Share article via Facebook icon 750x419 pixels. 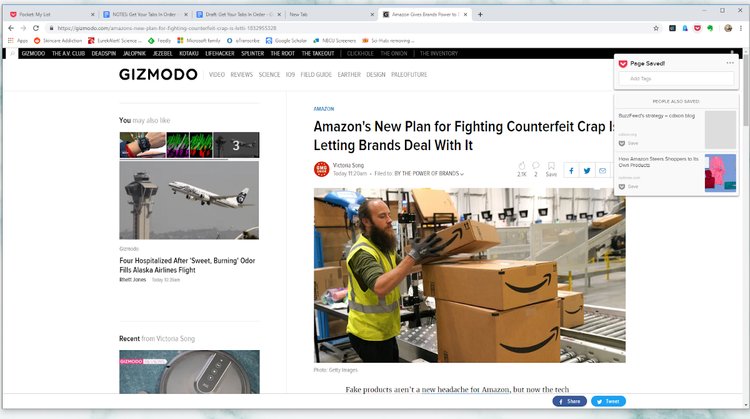point(571,171)
